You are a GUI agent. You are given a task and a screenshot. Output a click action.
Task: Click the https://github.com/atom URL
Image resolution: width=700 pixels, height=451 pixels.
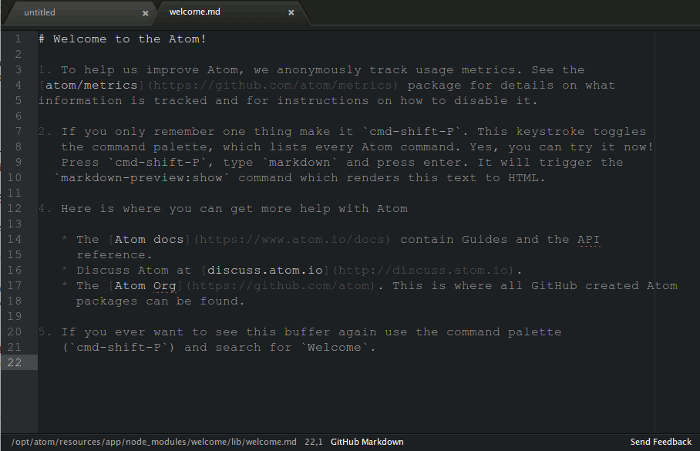pyautogui.click(x=281, y=286)
